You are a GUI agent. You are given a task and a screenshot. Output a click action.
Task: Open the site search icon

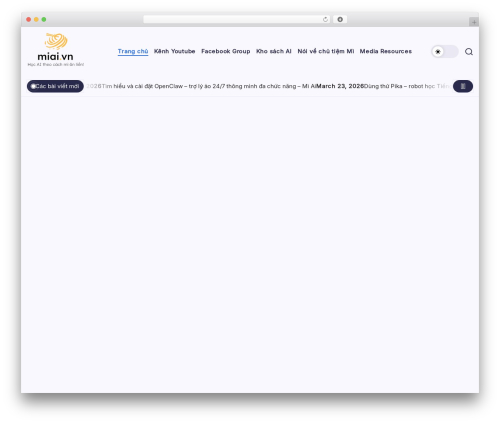click(469, 52)
